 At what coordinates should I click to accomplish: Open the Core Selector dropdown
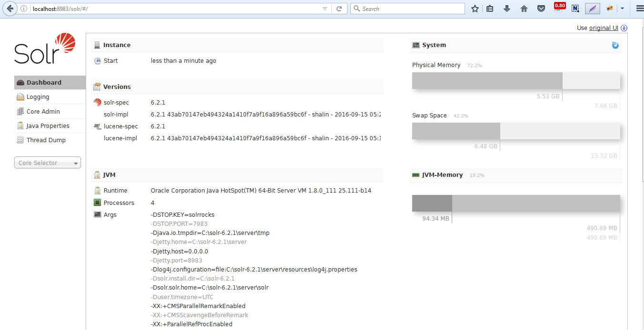48,163
